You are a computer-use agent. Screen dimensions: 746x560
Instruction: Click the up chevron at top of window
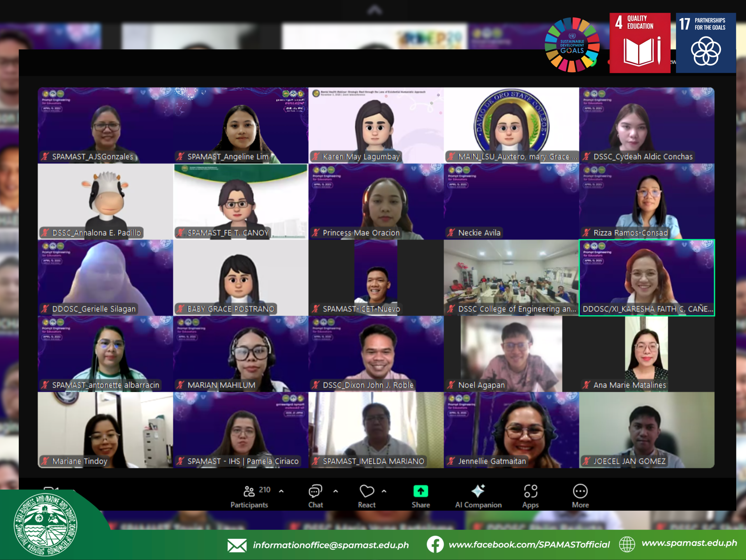click(x=374, y=10)
